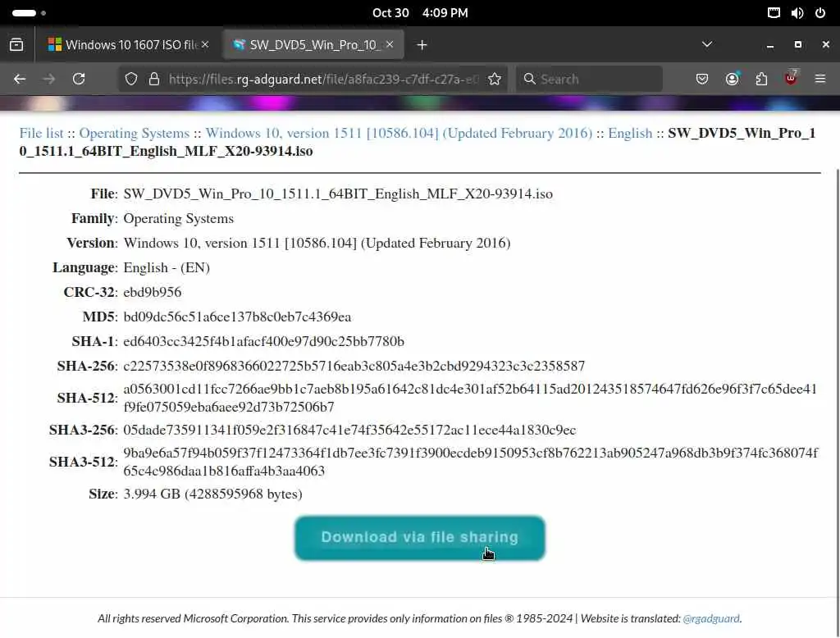Go back to previous page
Viewport: 840px width, 638px height.
(x=20, y=80)
